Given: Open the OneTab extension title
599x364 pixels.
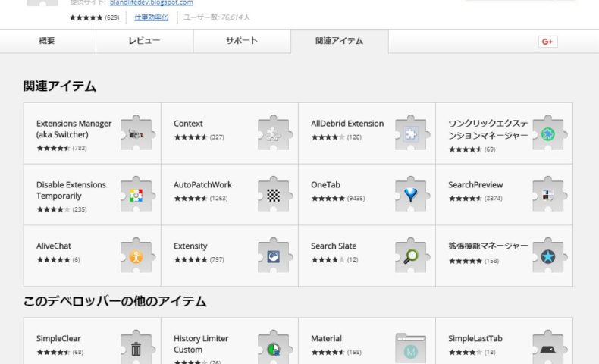Looking at the screenshot, I should coord(325,184).
